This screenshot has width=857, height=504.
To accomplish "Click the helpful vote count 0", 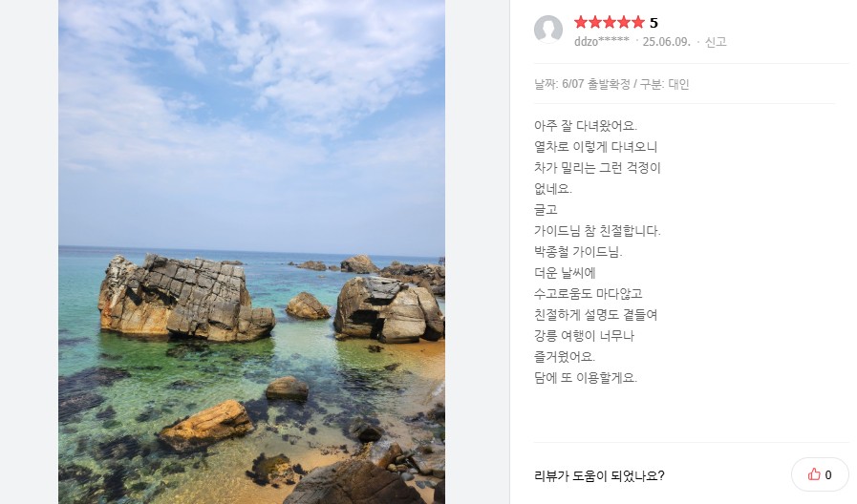I will coord(828,475).
